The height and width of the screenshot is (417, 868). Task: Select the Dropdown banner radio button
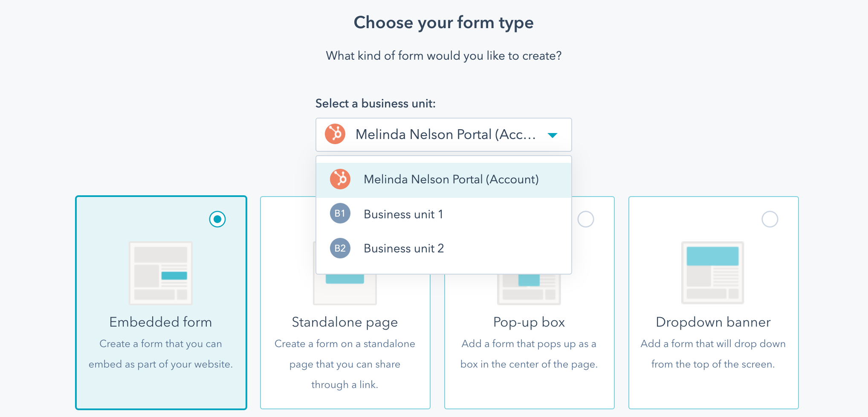click(x=769, y=219)
